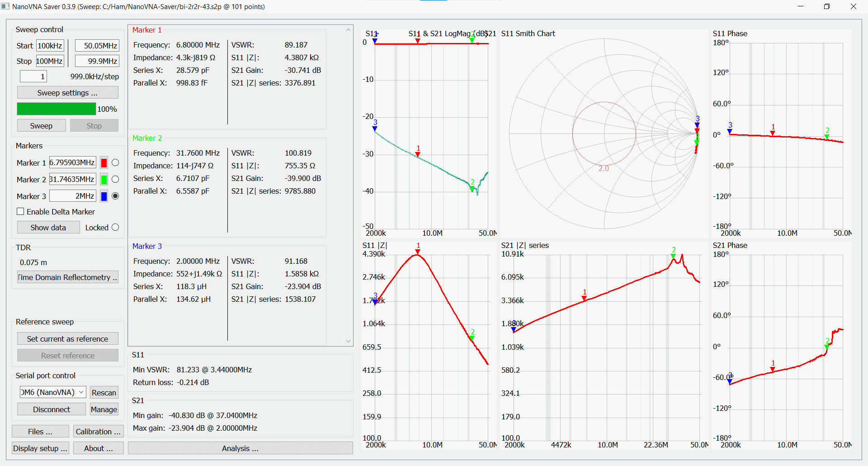Open the Manage serial port settings
868x466 pixels.
coord(104,409)
